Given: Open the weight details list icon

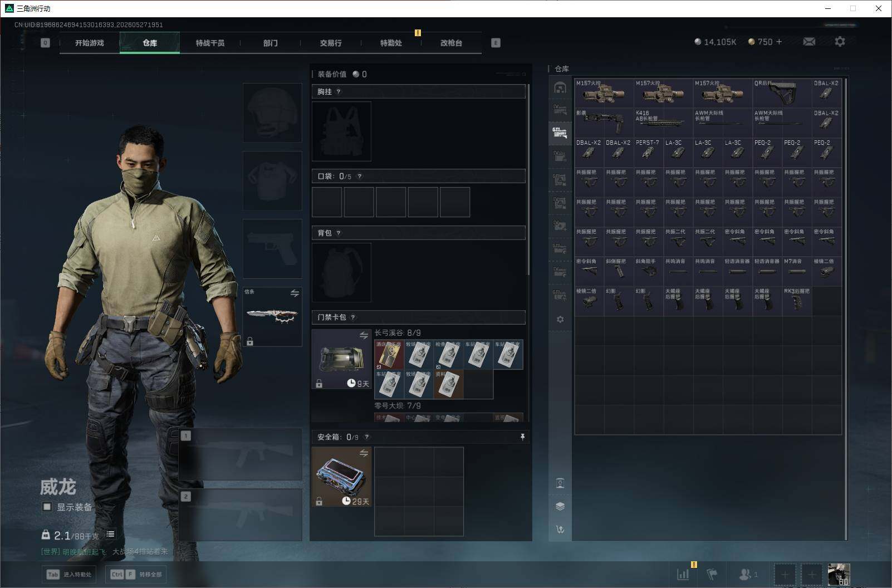Looking at the screenshot, I should coord(110,535).
